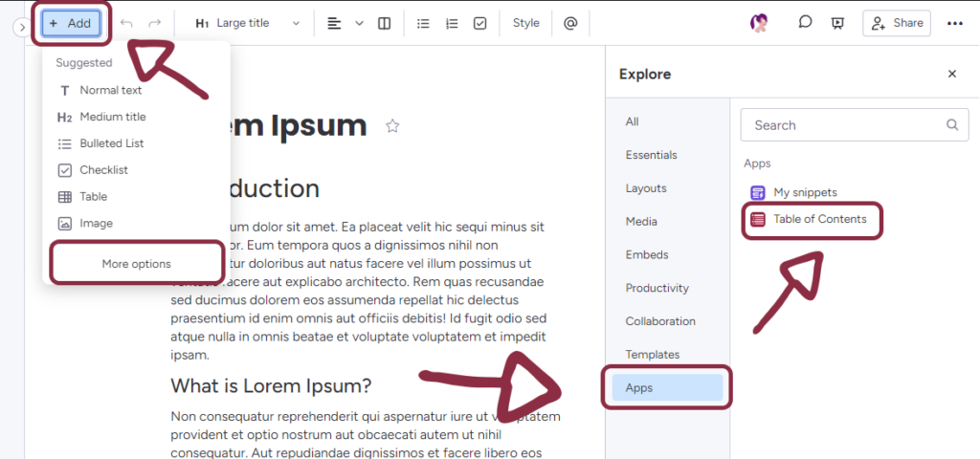Toggle the checklist icon in toolbar

click(x=480, y=23)
